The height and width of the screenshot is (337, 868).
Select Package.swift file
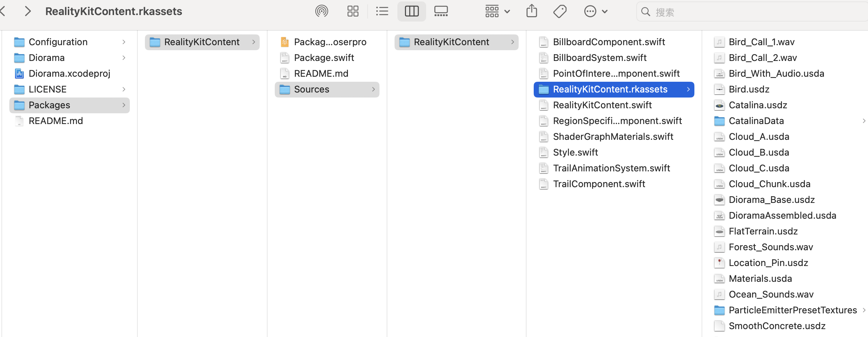point(324,58)
